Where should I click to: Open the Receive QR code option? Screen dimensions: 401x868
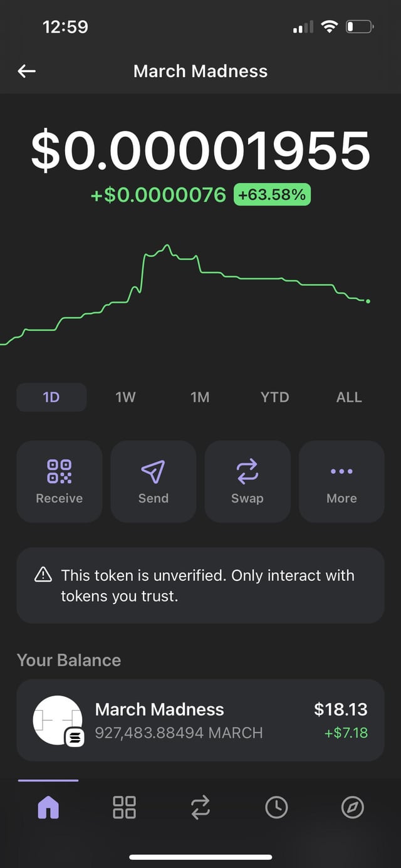coord(60,481)
